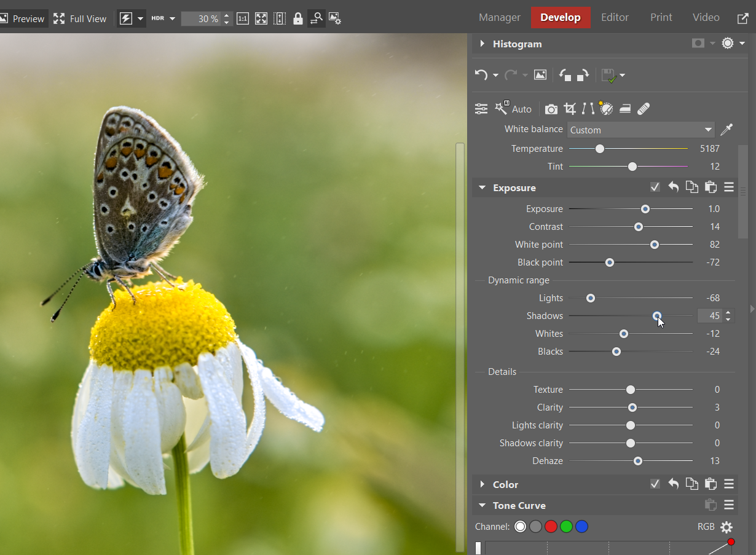Select the Crop tool icon
Screen dimensions: 756x555
click(x=570, y=109)
